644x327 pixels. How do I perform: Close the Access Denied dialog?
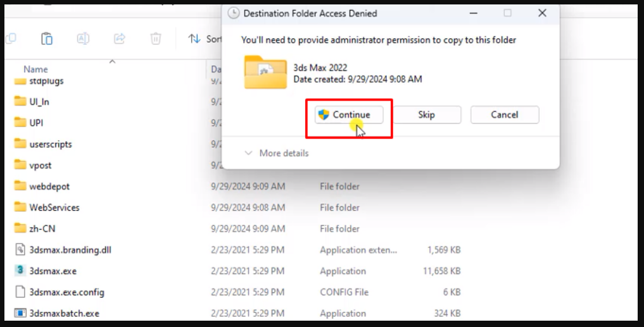pos(542,13)
